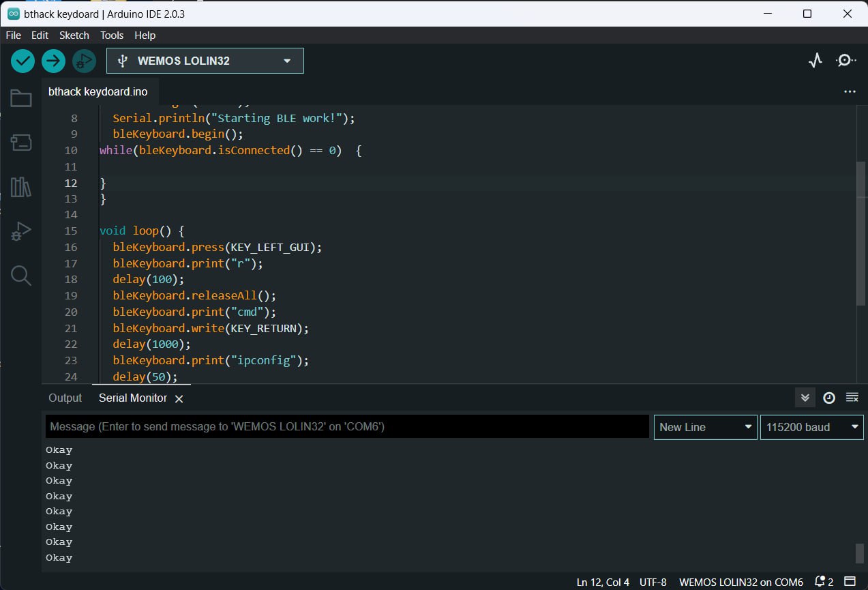Image resolution: width=868 pixels, height=590 pixels.
Task: Open the Library Manager books icon
Action: 20,187
